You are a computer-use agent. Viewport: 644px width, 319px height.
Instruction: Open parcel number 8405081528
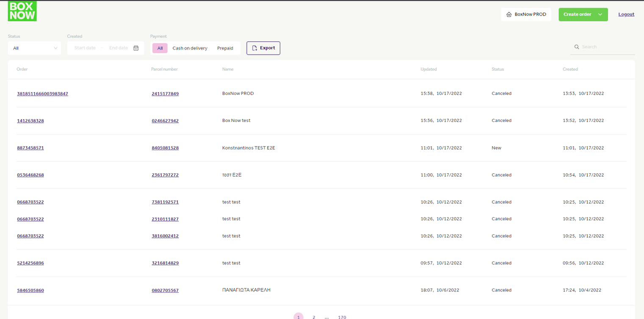click(x=165, y=148)
